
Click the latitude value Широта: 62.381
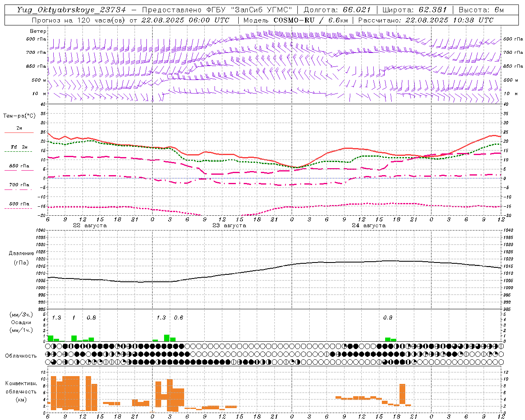(415, 10)
